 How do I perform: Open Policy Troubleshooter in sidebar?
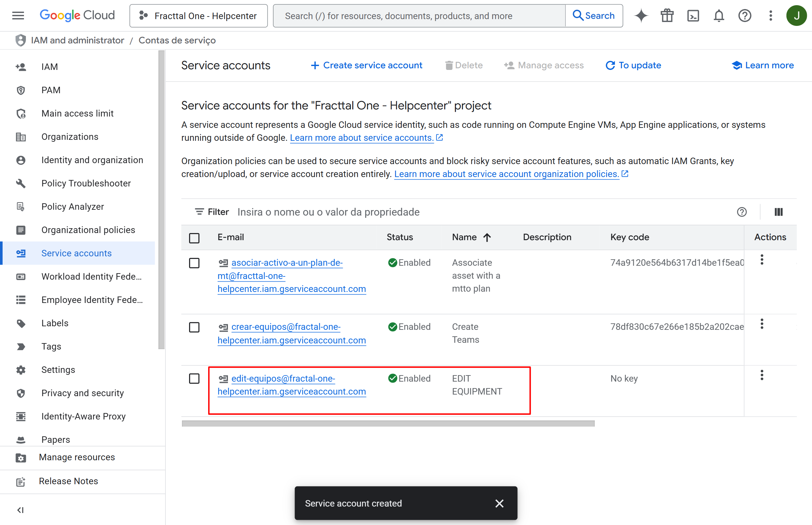point(86,184)
